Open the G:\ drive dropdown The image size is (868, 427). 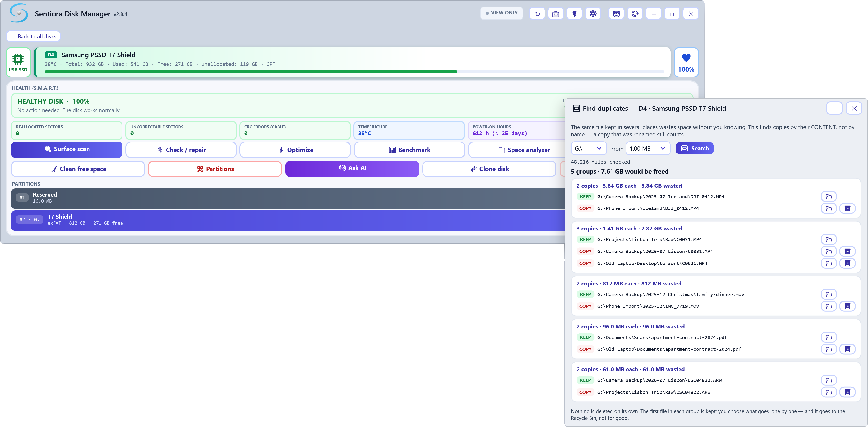coord(588,149)
